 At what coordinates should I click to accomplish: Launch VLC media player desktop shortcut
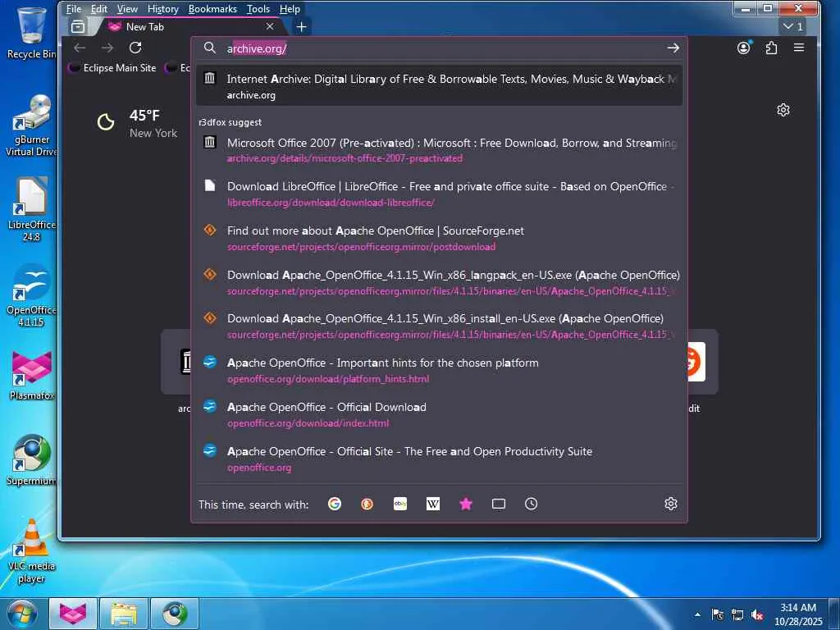coord(31,552)
